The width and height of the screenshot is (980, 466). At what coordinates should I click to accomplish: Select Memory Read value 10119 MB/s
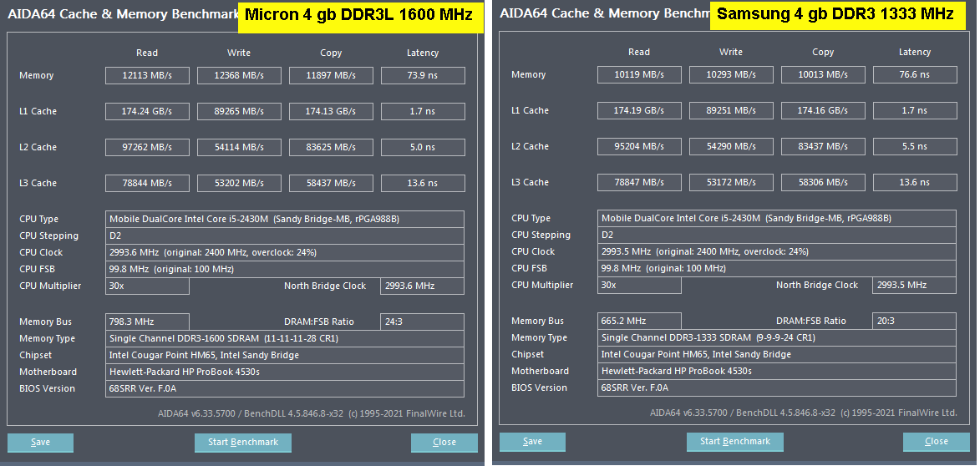click(639, 75)
